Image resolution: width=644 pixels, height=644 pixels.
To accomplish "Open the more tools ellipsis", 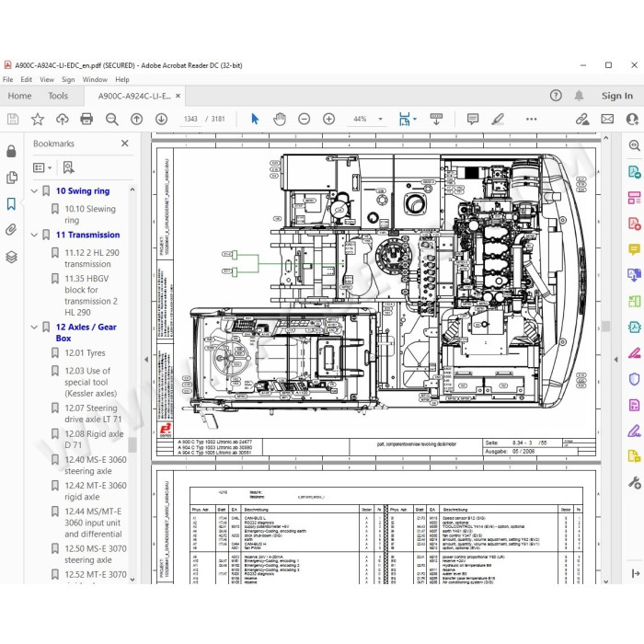I will [x=531, y=119].
